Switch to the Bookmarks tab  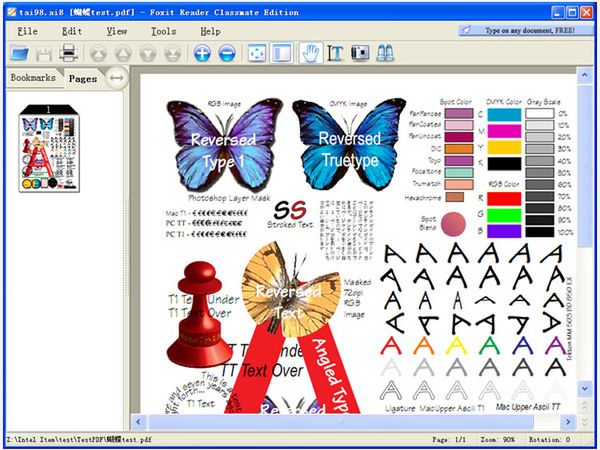[33, 78]
